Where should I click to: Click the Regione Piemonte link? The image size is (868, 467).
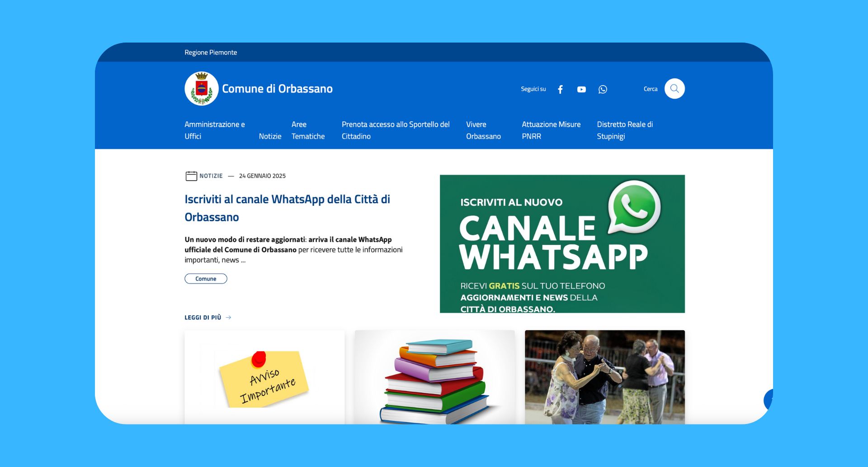(211, 52)
